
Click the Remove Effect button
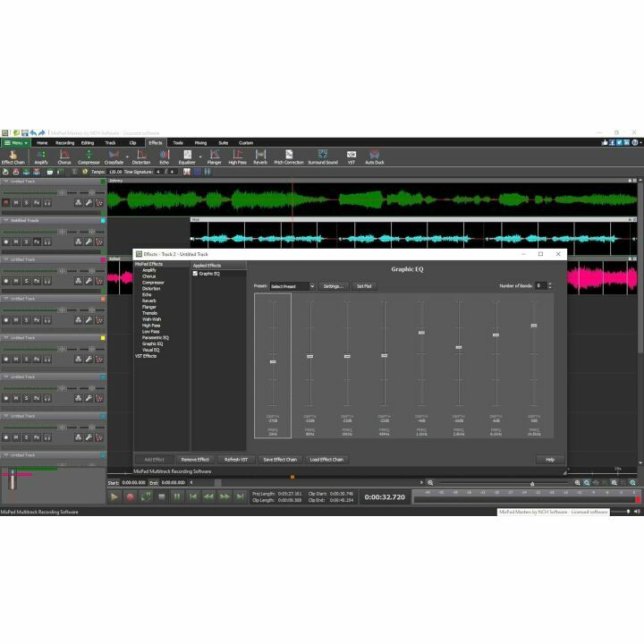click(x=195, y=460)
